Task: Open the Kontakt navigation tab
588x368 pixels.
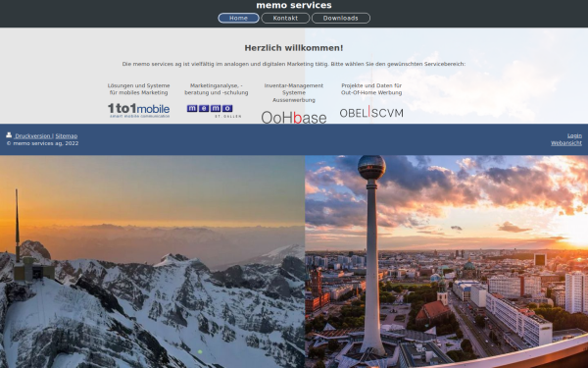Action: 285,18
